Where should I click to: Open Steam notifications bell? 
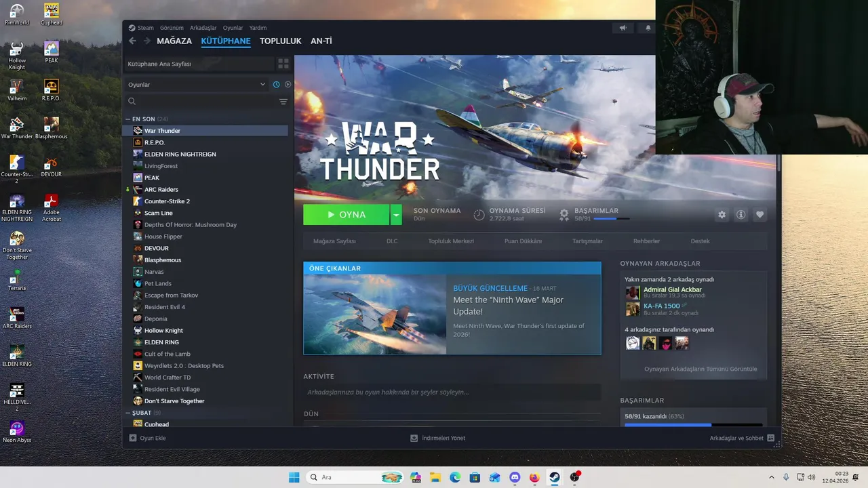[648, 28]
